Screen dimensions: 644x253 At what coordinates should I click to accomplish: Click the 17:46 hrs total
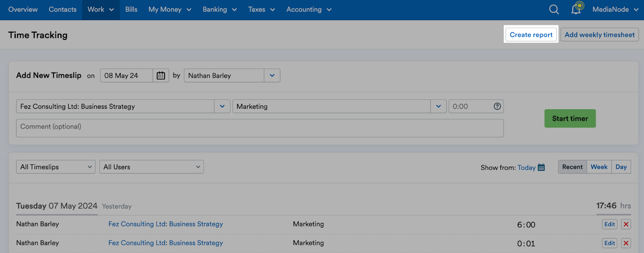[613, 206]
